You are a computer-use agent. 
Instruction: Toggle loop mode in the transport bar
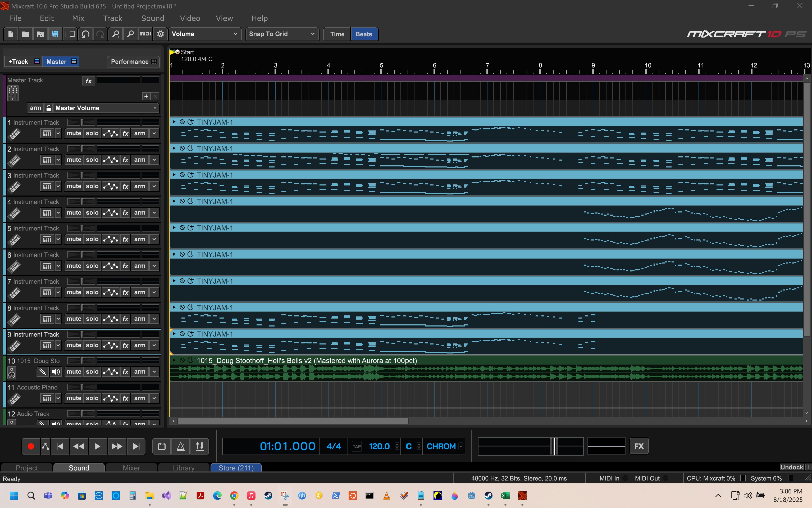point(162,446)
